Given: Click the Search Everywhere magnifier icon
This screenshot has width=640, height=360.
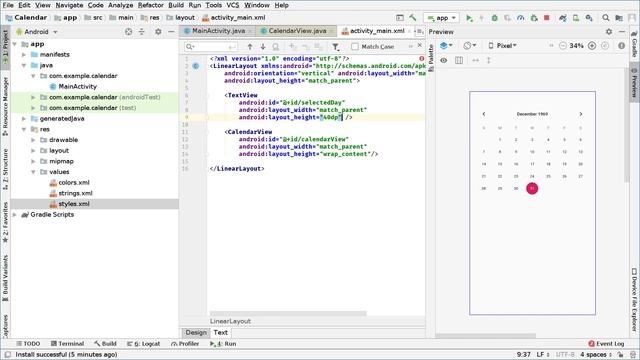Looking at the screenshot, I should point(606,18).
